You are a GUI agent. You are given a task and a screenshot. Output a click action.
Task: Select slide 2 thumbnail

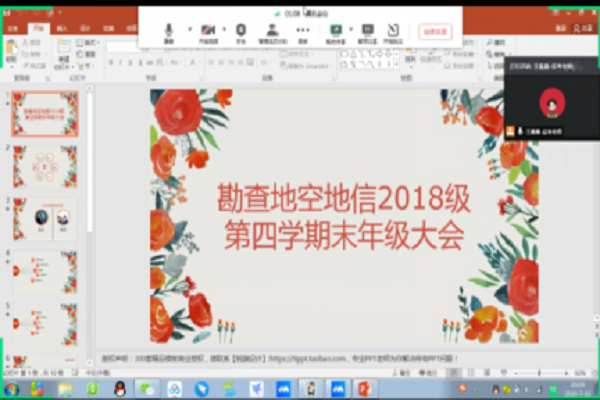pyautogui.click(x=45, y=166)
